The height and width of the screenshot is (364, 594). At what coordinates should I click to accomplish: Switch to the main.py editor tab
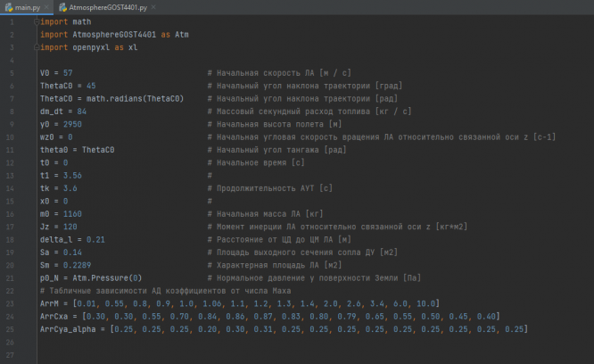[25, 6]
